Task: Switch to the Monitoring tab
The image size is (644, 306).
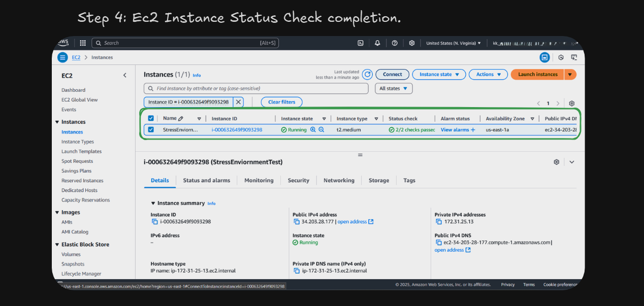Action: click(x=259, y=180)
